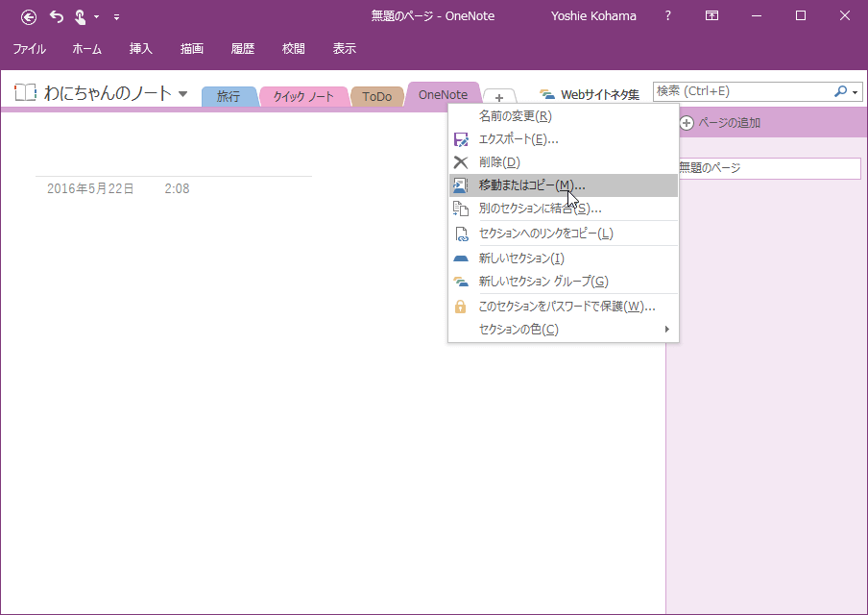
Task: Choose エクスポート(E)... in context menu
Action: (564, 139)
